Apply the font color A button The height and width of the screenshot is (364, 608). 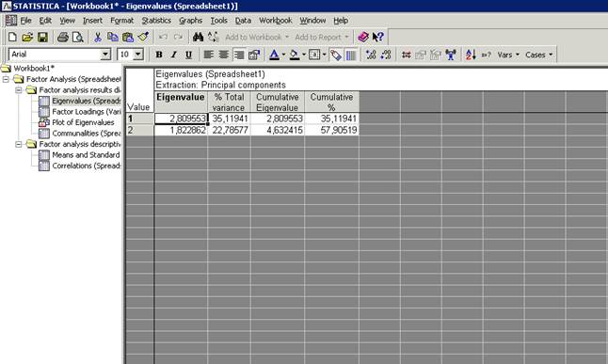[x=274, y=55]
